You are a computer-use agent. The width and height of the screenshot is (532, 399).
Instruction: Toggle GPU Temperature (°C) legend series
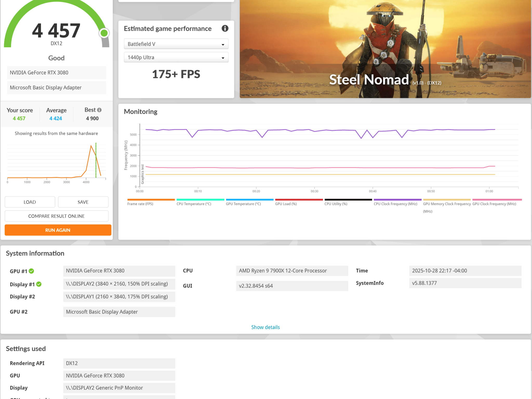[x=250, y=202]
